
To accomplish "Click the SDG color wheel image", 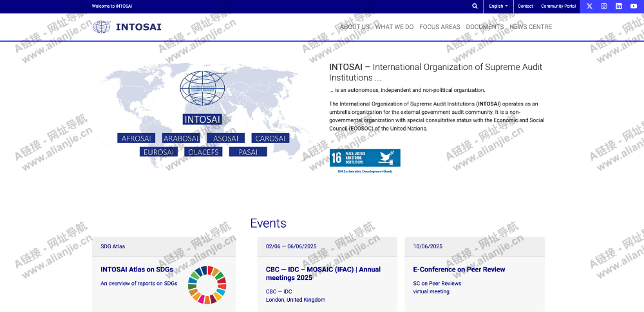I will pyautogui.click(x=207, y=285).
